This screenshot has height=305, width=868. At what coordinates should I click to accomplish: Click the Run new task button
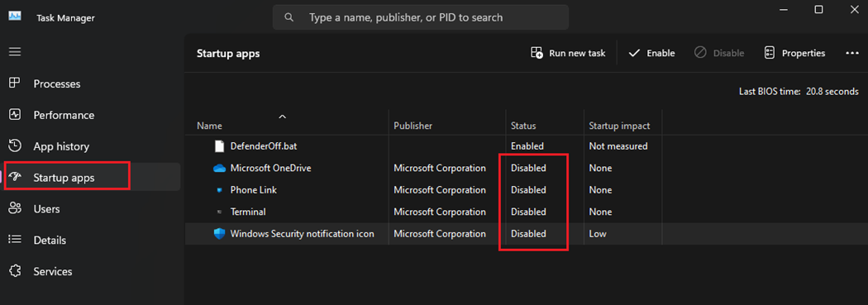click(568, 53)
